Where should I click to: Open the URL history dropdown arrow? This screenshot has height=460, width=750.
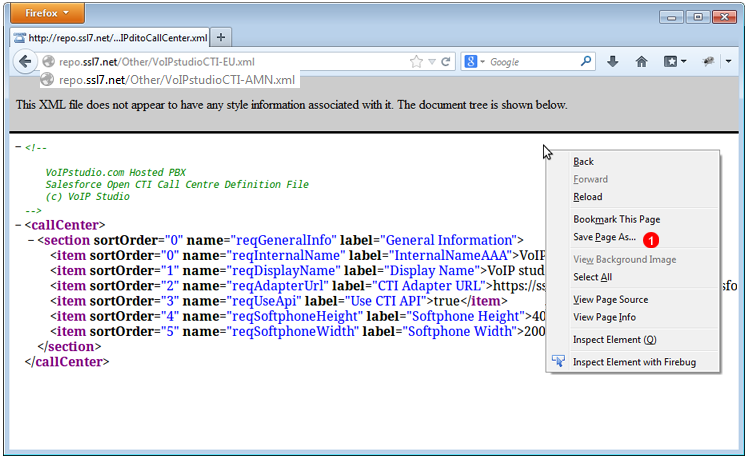pos(432,62)
